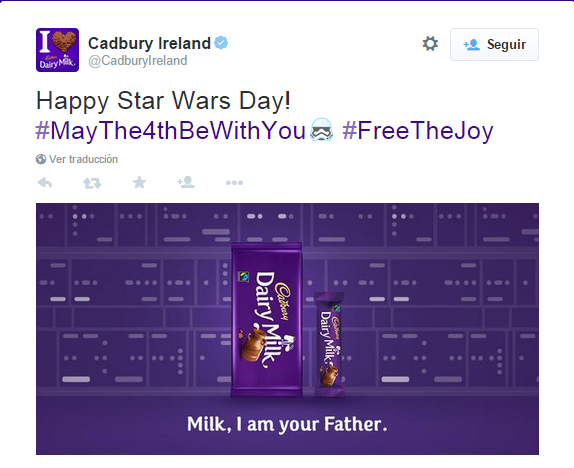574x468 pixels.
Task: Open the more options ellipsis
Action: pos(234,183)
